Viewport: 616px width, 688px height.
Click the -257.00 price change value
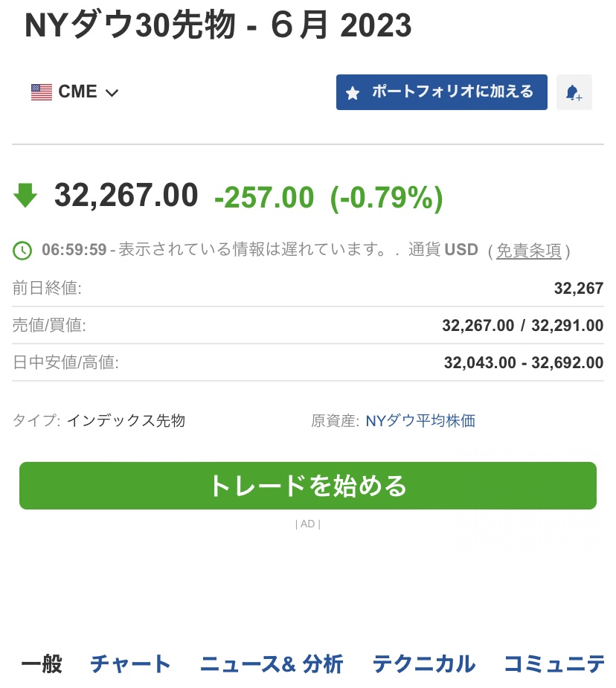[x=264, y=197]
